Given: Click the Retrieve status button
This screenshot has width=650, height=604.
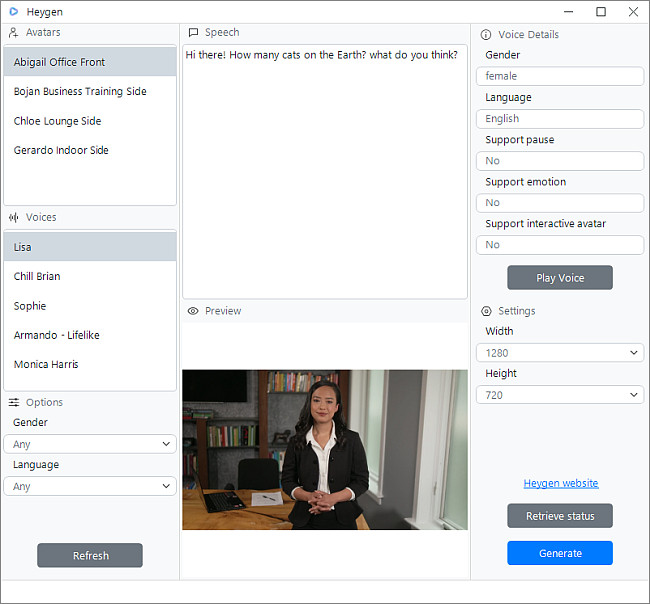Looking at the screenshot, I should tap(560, 516).
